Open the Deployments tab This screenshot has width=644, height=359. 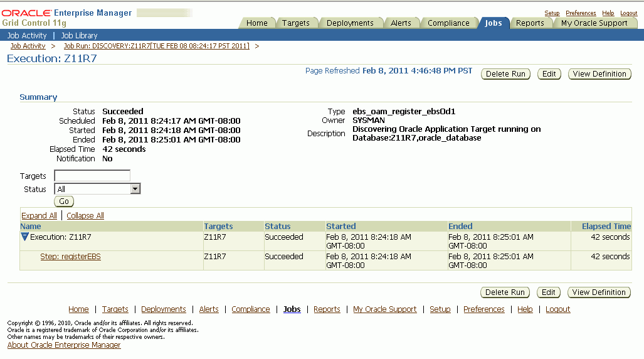point(350,23)
